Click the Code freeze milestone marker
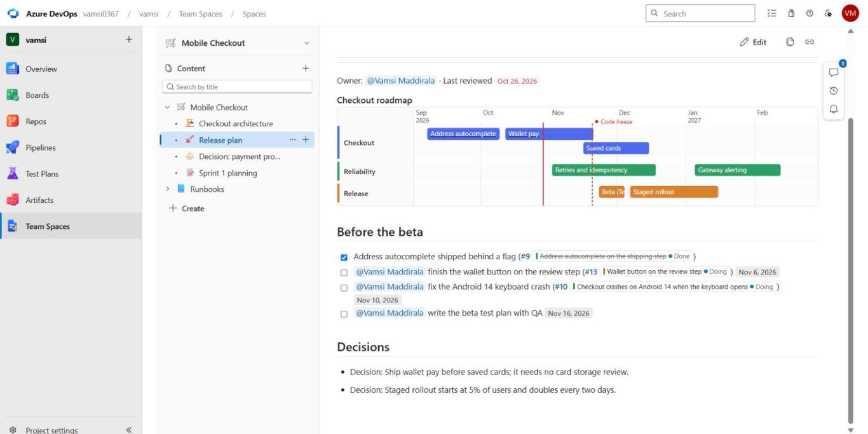Image resolution: width=868 pixels, height=434 pixels. (x=613, y=121)
